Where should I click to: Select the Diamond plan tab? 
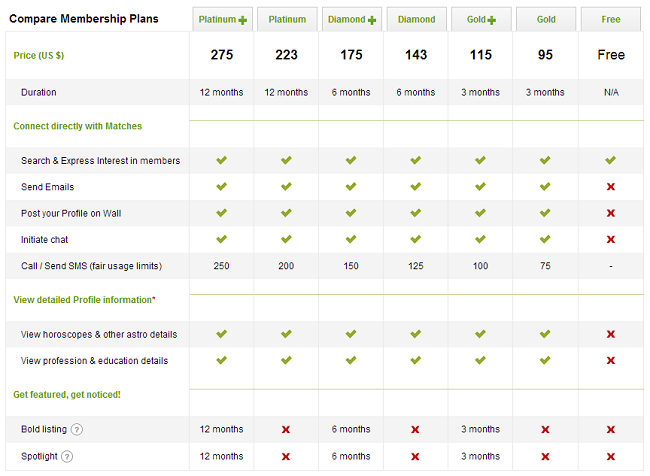pos(417,19)
